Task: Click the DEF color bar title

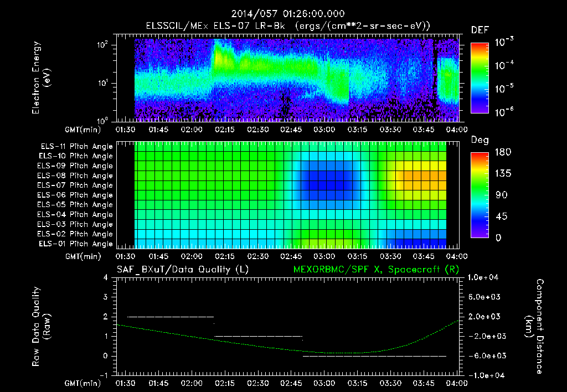Action: click(480, 30)
